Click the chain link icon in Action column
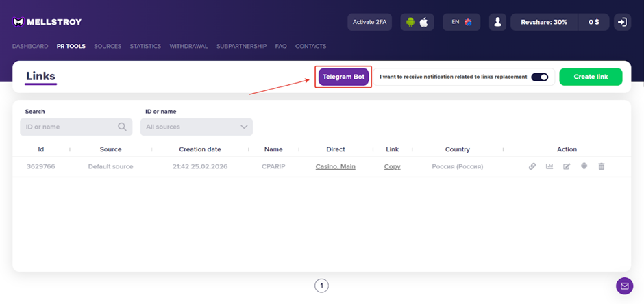This screenshot has width=644, height=304. click(x=532, y=166)
